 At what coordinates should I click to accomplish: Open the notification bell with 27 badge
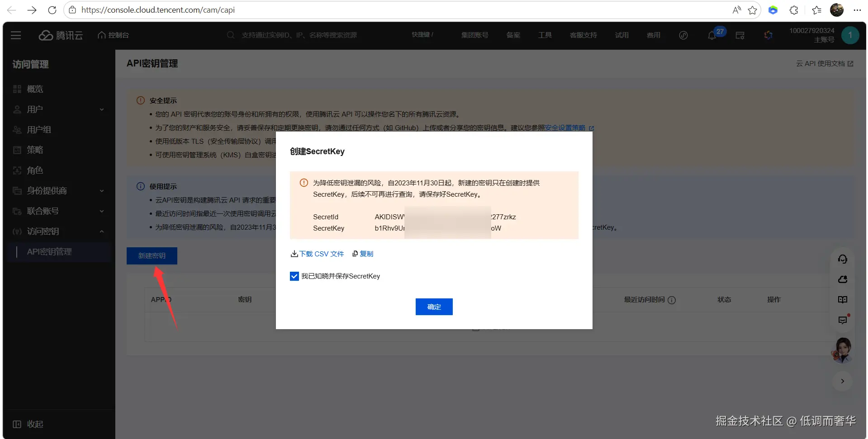[x=712, y=35]
